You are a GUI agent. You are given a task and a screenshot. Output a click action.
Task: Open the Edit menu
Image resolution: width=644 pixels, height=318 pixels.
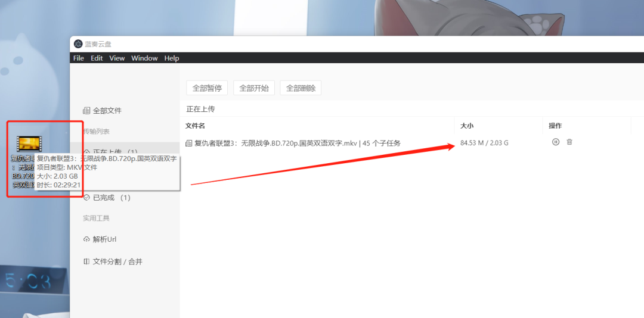(97, 58)
